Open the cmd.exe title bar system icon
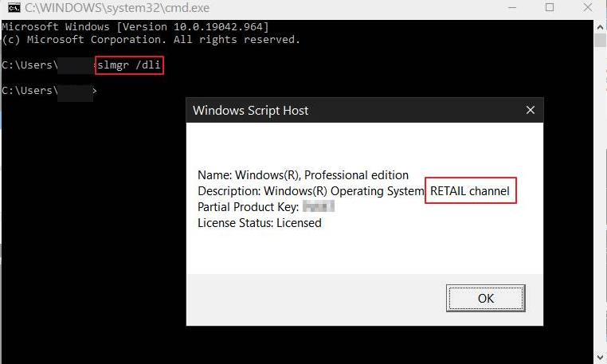The width and height of the screenshot is (607, 364). (14, 8)
